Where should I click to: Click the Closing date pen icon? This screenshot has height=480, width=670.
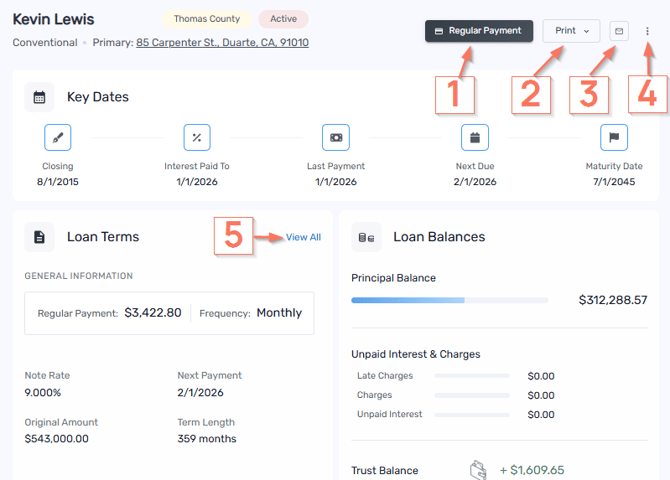pyautogui.click(x=58, y=137)
